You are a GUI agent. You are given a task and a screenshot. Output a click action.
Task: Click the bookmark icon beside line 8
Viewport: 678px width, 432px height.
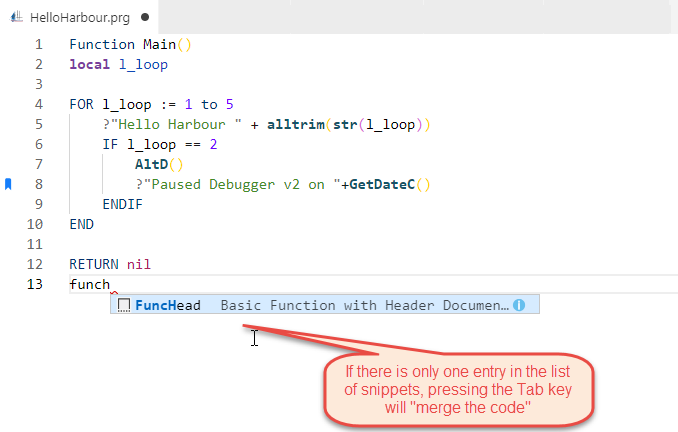(x=9, y=184)
